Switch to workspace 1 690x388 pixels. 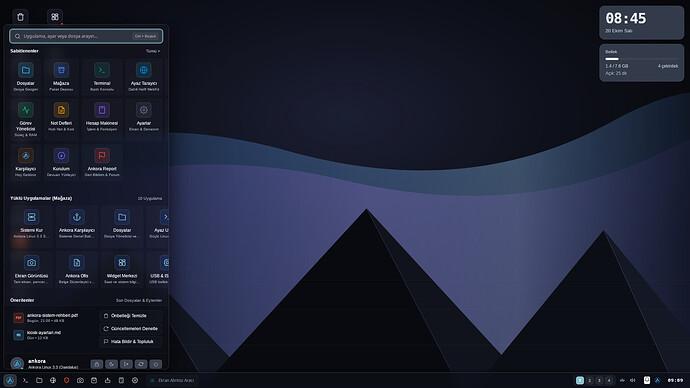(580, 381)
